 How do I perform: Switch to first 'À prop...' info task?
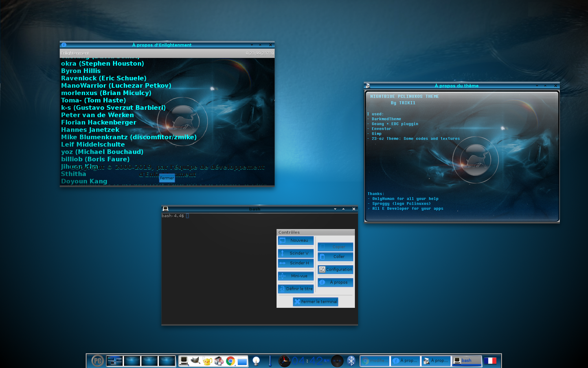[405, 361]
